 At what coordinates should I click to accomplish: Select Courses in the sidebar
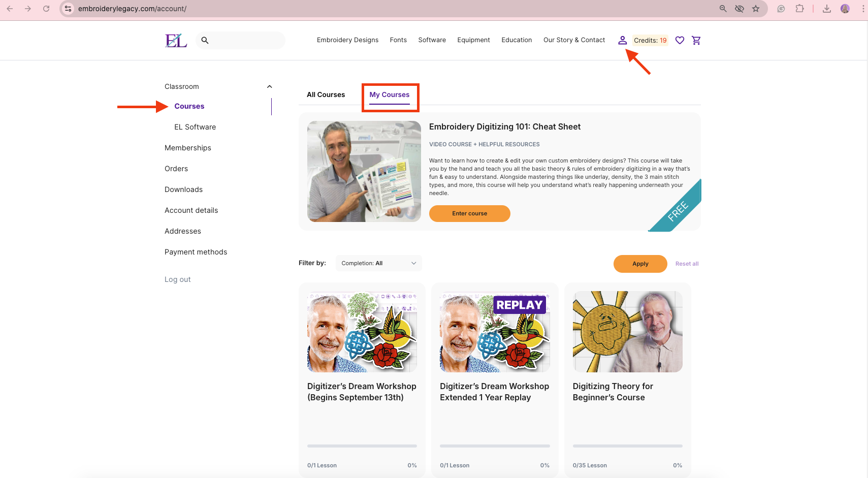tap(189, 106)
